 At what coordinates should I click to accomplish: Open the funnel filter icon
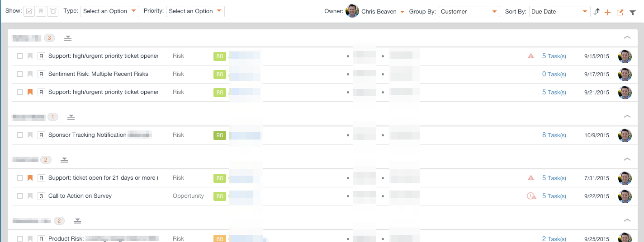click(x=633, y=12)
